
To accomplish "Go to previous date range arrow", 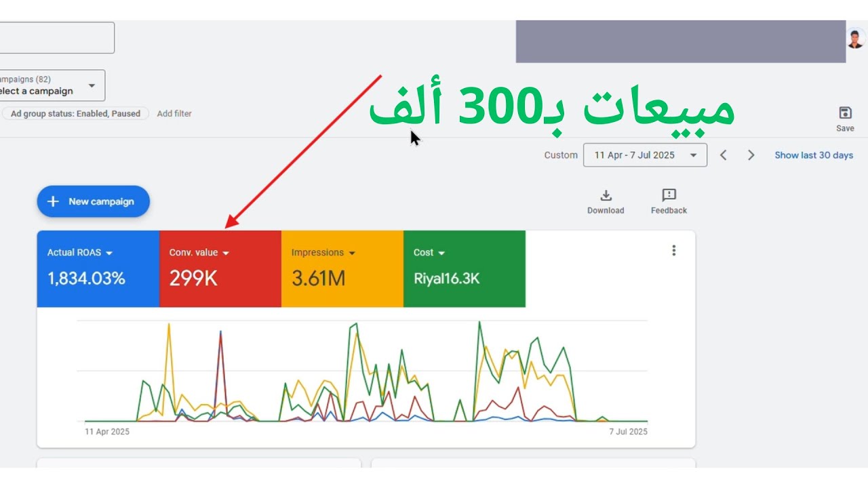I will 724,155.
